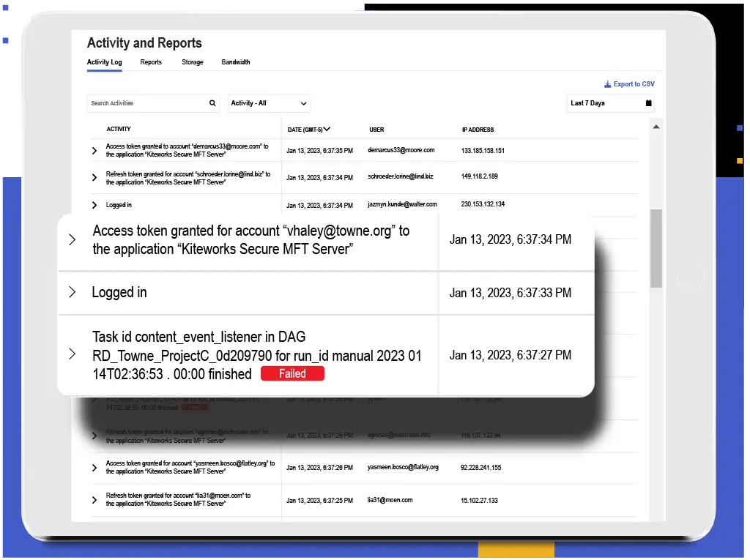Click the Search Activities input field
The image size is (750, 560).
153,103
